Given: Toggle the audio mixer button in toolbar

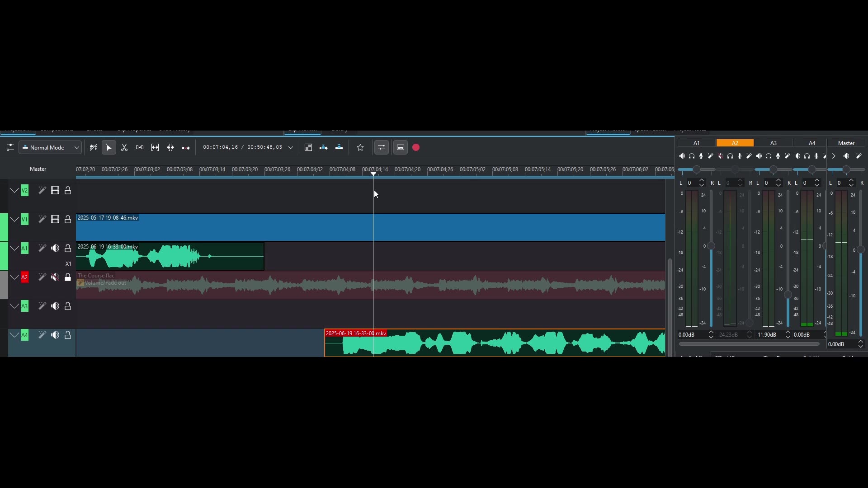Looking at the screenshot, I should click(382, 147).
